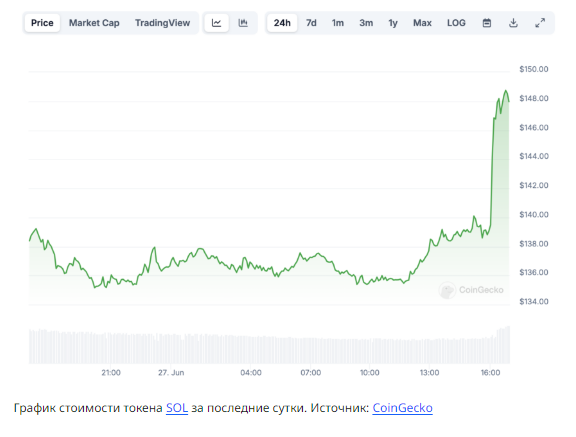Select the 7d time range
This screenshot has height=437, width=576.
coord(311,23)
